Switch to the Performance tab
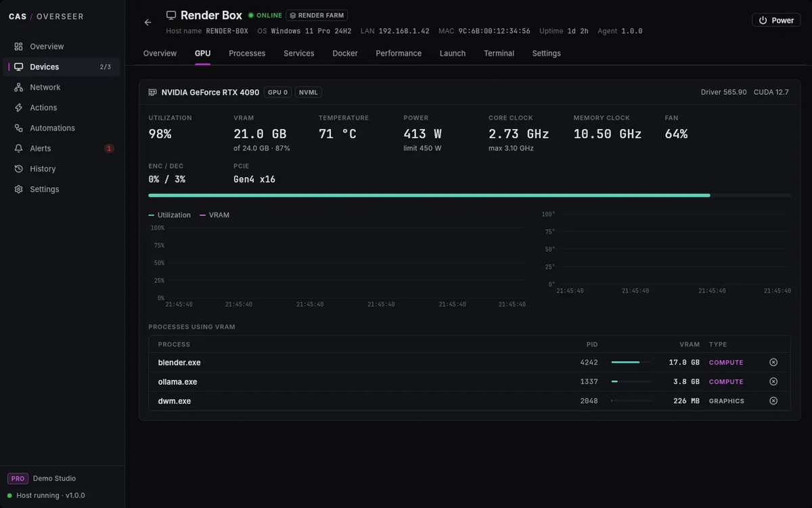812x508 pixels. pos(399,53)
